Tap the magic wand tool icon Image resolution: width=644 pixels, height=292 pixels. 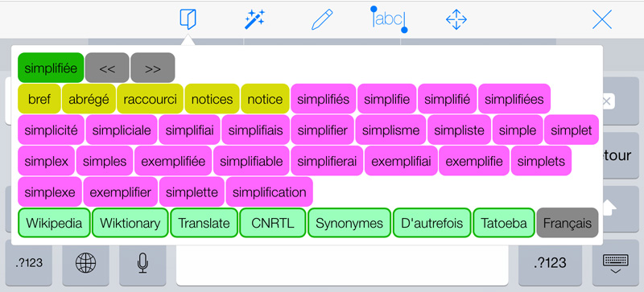point(254,19)
